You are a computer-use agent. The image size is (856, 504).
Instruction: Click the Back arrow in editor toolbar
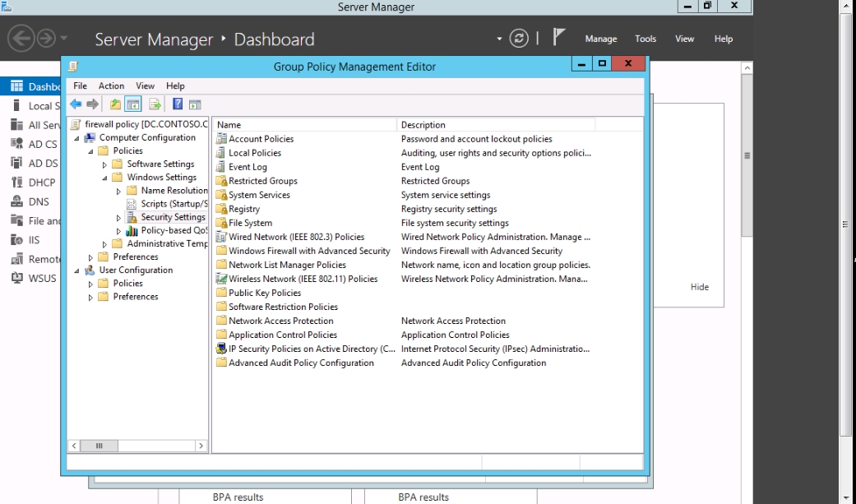pos(76,104)
